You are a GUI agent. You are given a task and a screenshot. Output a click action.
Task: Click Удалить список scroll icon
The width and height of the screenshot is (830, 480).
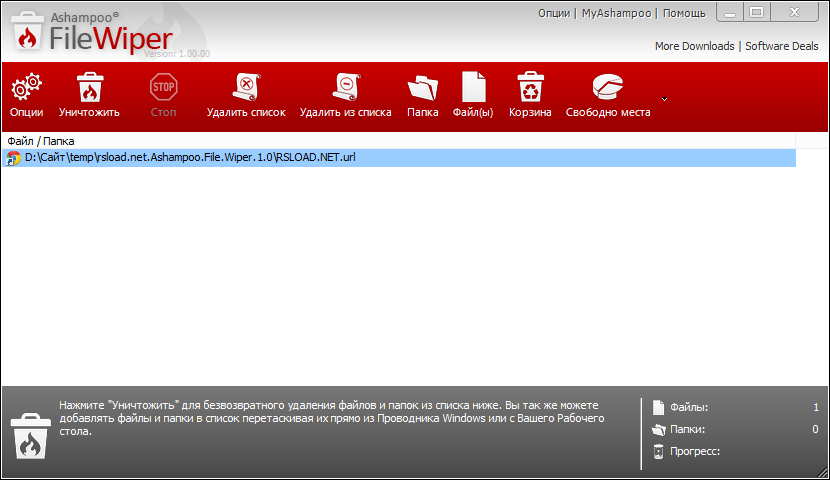click(246, 87)
